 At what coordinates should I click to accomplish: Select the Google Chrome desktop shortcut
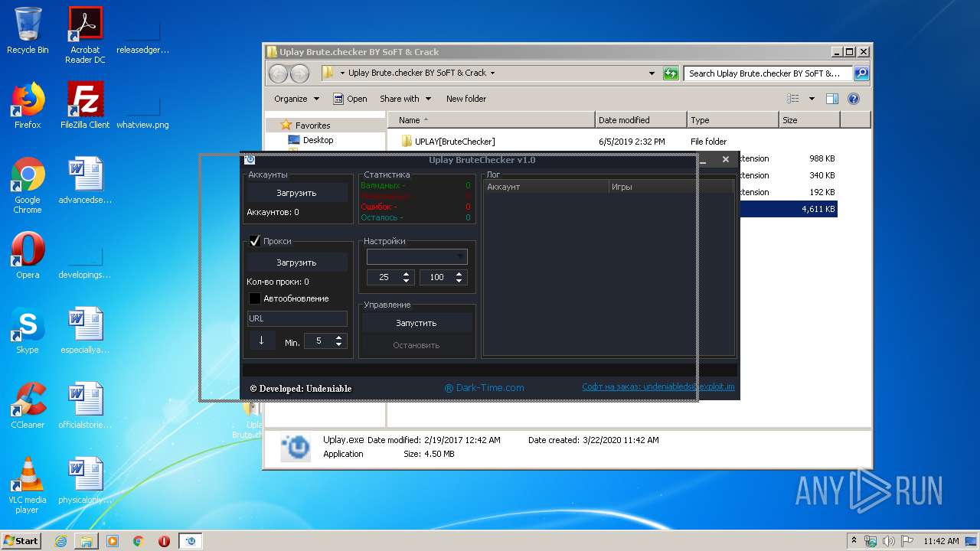point(28,185)
